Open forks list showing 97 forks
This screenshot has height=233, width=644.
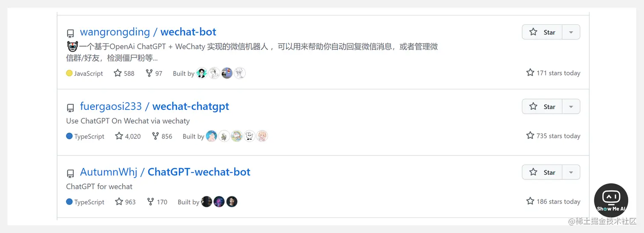154,73
